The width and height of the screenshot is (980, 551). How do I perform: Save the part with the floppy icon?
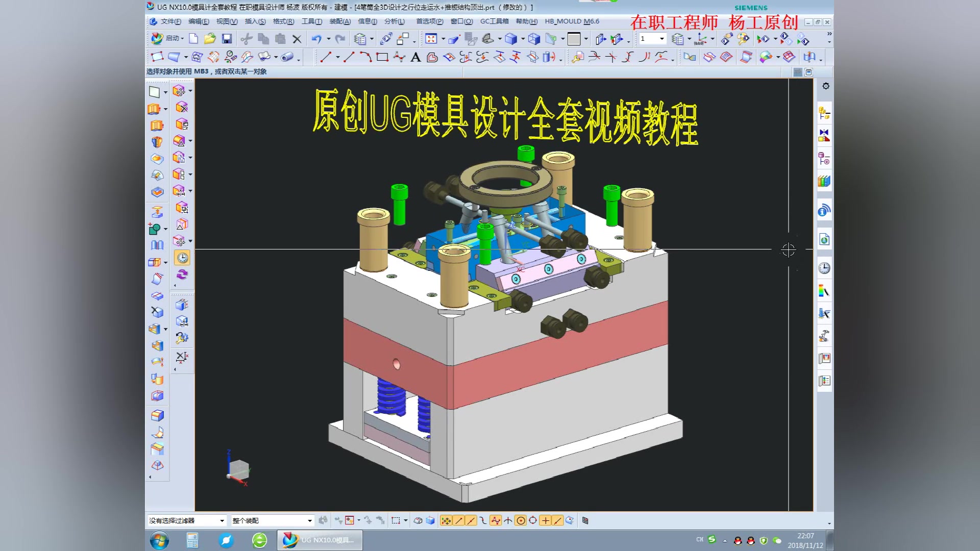227,39
